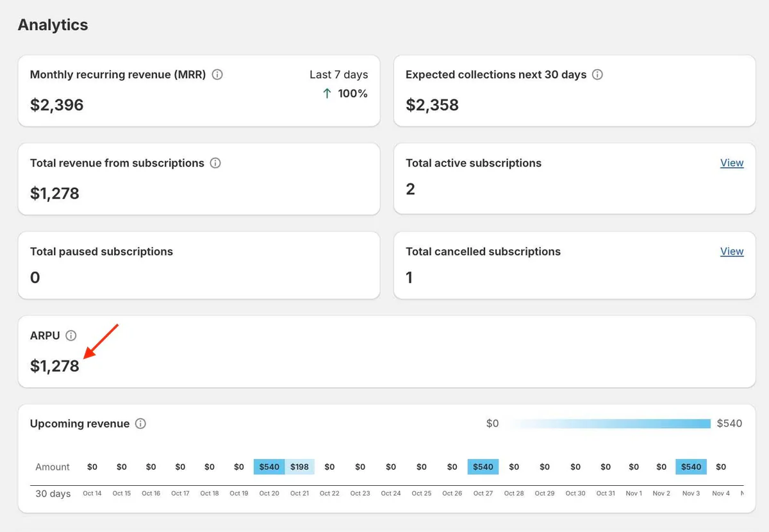The image size is (769, 532).
Task: Click the ARPU info icon
Action: [x=71, y=335]
